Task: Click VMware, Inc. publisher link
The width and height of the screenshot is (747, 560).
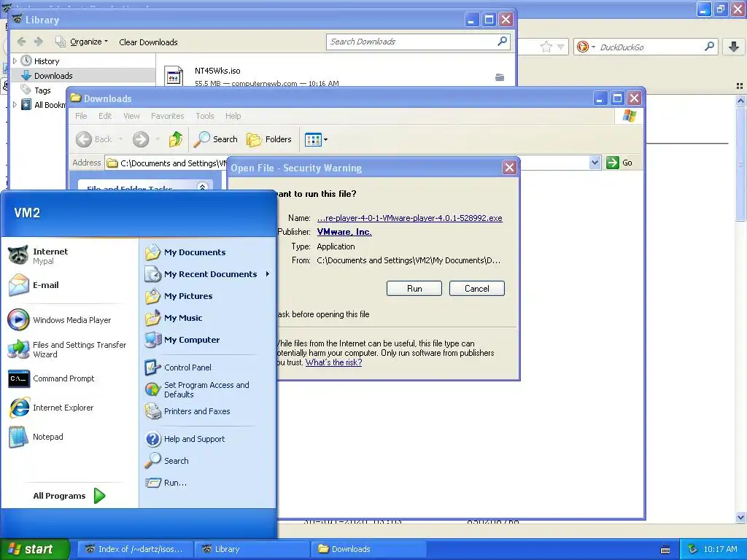Action: (344, 232)
